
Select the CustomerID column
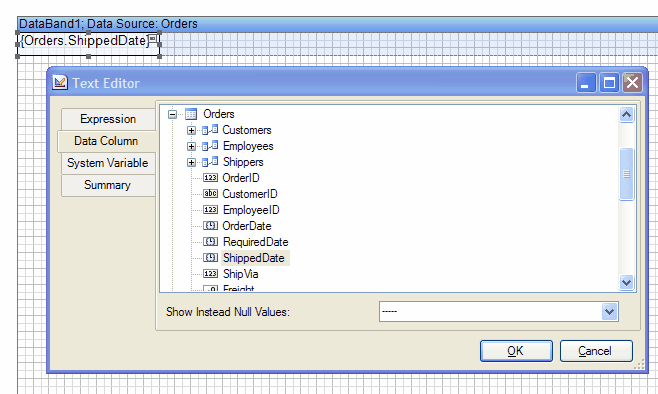tap(250, 194)
